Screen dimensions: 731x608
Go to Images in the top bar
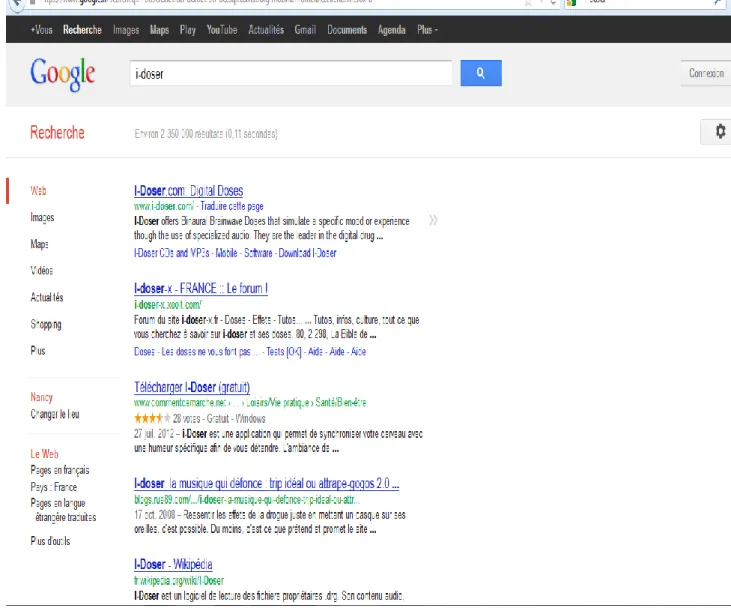pos(126,30)
